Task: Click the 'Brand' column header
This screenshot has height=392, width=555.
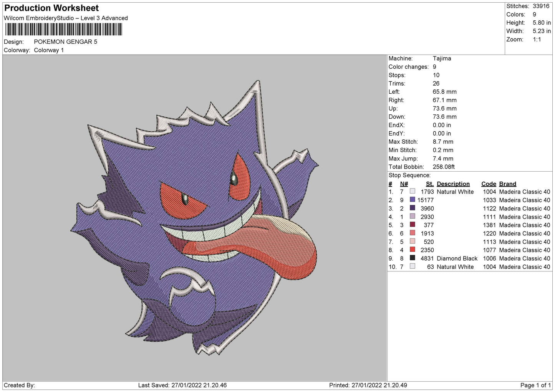Action: pyautogui.click(x=508, y=184)
